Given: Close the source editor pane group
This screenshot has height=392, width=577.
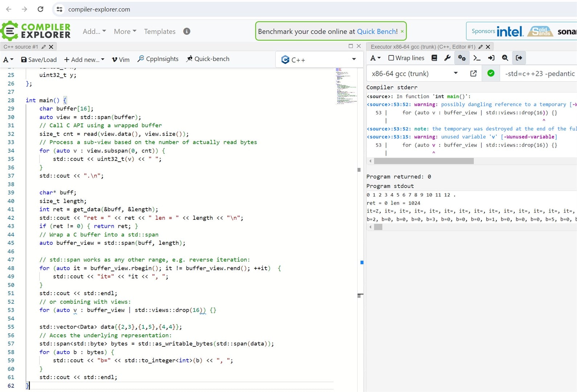Looking at the screenshot, I should point(359,46).
